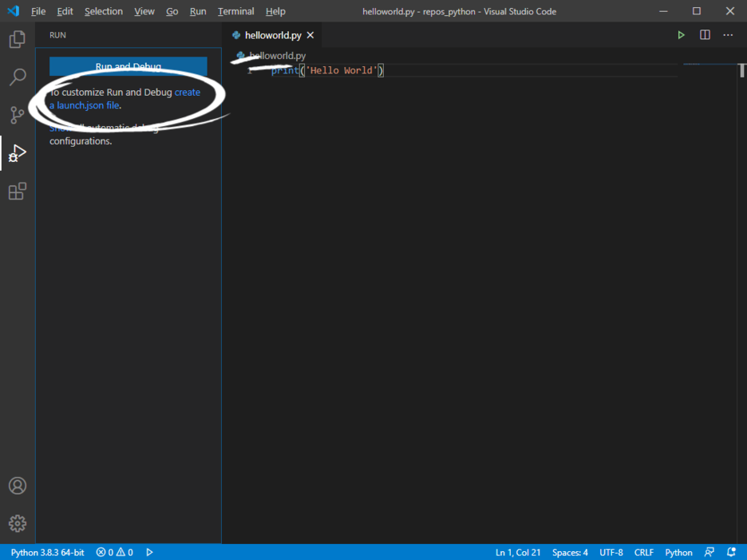The width and height of the screenshot is (747, 560).
Task: Open the Accounts menu icon
Action: 17,486
